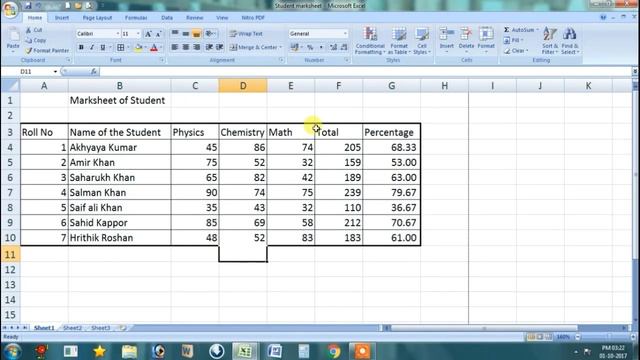The image size is (640, 360).
Task: Open Format as Table gallery
Action: point(399,41)
